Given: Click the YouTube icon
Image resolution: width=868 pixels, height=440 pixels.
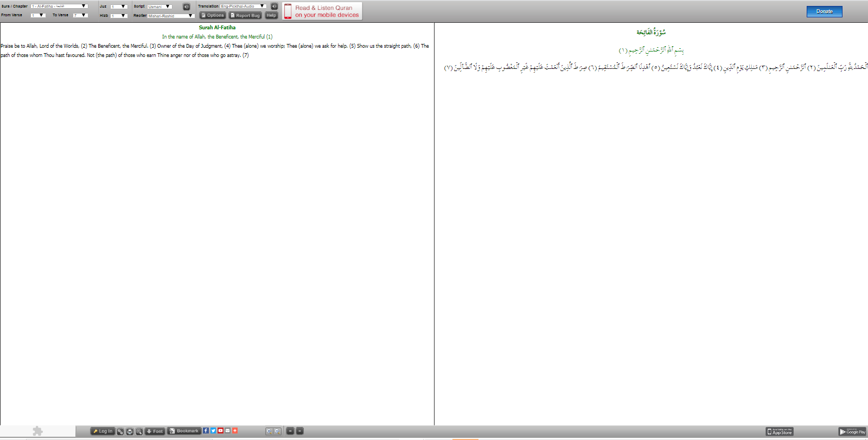Looking at the screenshot, I should pos(220,431).
